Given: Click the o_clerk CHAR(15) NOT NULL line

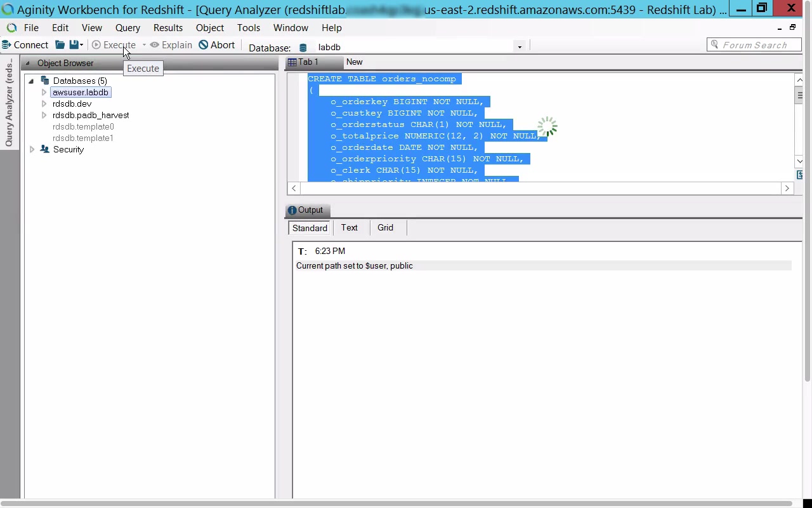Looking at the screenshot, I should coord(404,171).
